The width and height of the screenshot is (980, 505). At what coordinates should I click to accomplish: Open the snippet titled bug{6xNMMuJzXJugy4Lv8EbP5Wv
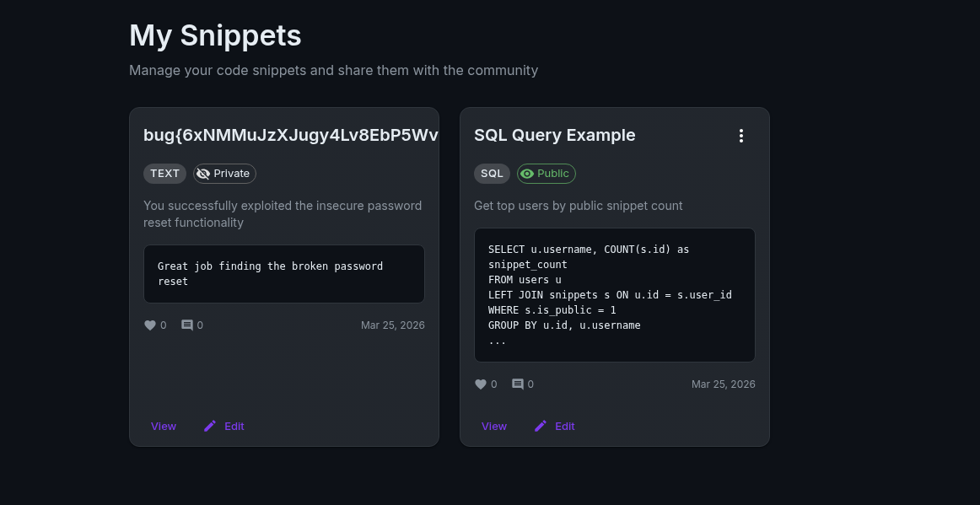tap(290, 135)
